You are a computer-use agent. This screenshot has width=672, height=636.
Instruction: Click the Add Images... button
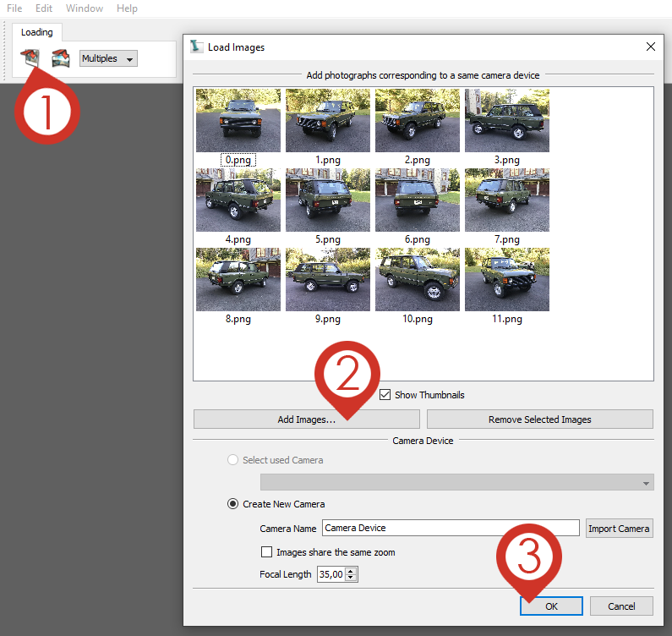pyautogui.click(x=307, y=419)
